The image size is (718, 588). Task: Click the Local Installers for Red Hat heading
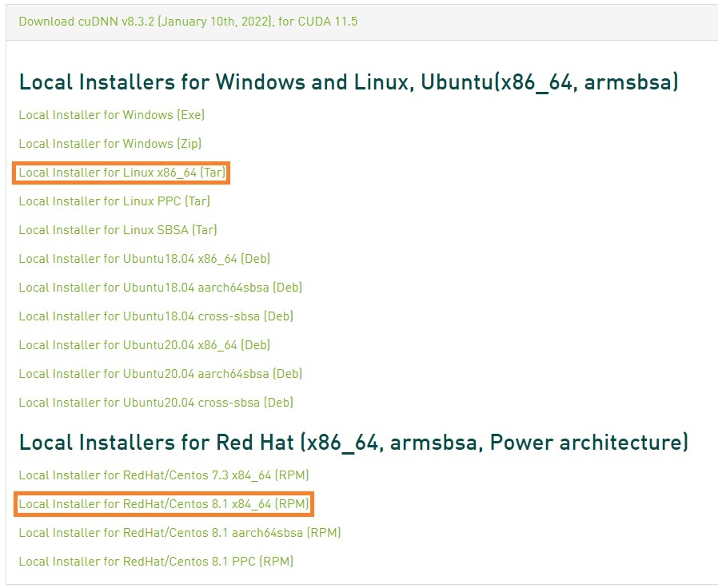point(353,443)
